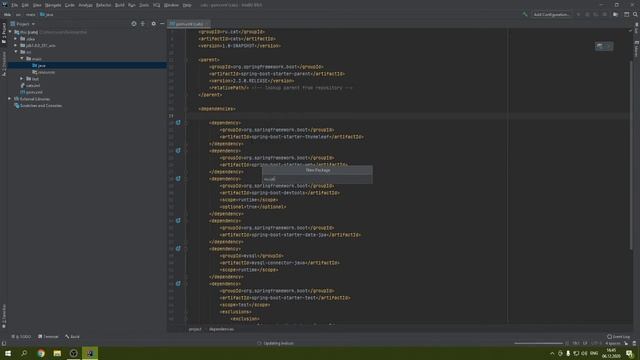Open the Build tool window
This screenshot has height=360, width=640.
[72, 337]
